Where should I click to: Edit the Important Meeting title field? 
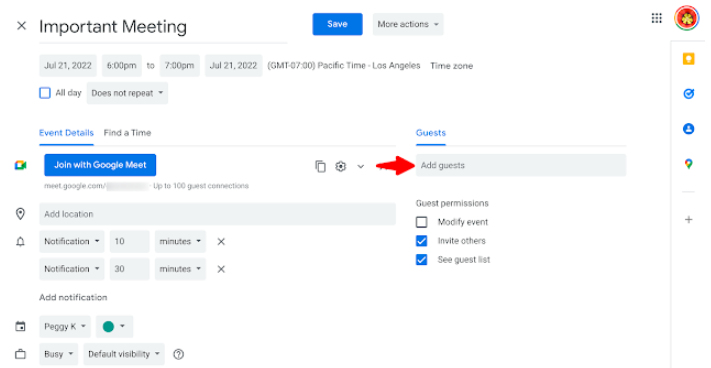click(x=163, y=26)
